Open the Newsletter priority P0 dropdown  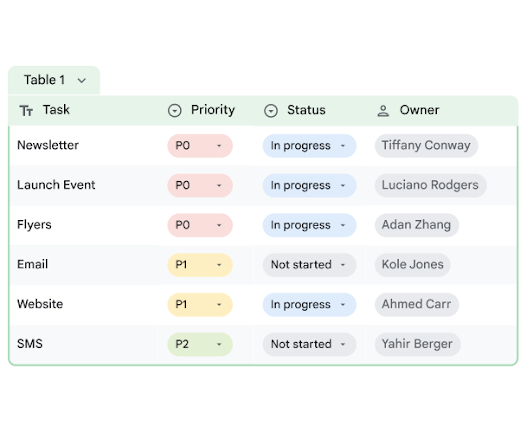pyautogui.click(x=200, y=146)
